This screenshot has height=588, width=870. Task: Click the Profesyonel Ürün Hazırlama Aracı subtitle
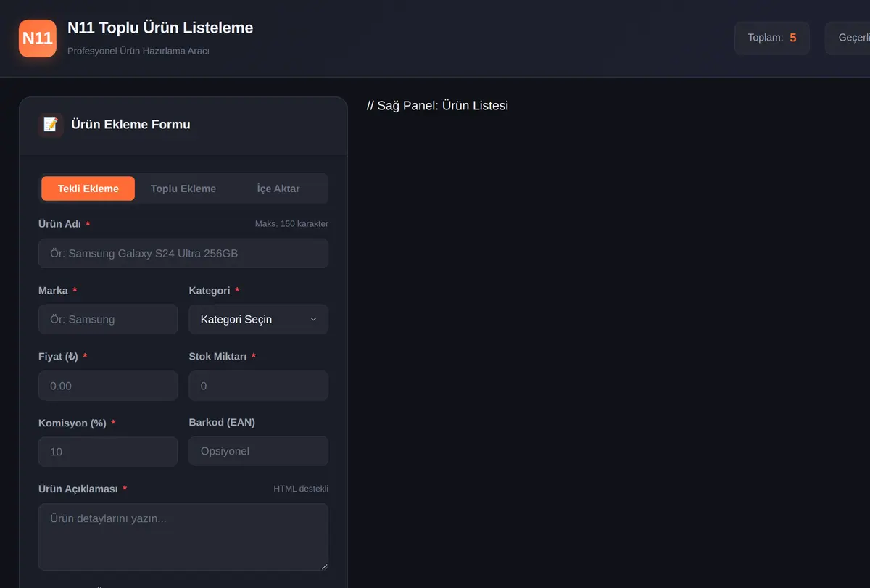pyautogui.click(x=138, y=51)
